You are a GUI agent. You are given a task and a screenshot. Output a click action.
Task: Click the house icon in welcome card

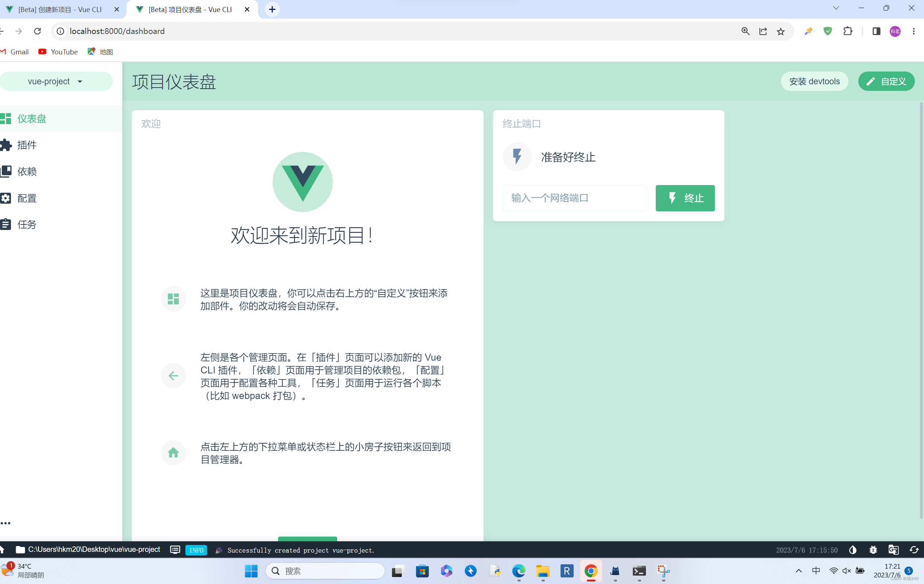tap(173, 453)
